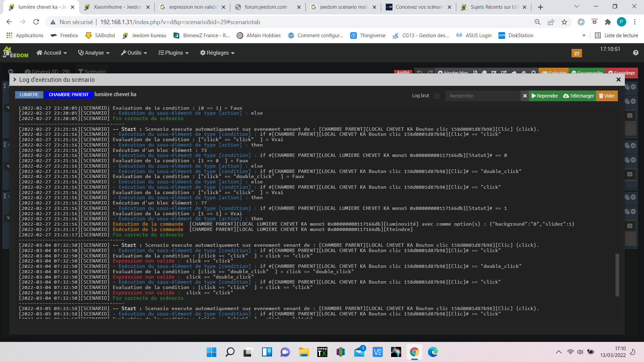Open the Réglages menu
The height and width of the screenshot is (362, 644).
click(217, 53)
